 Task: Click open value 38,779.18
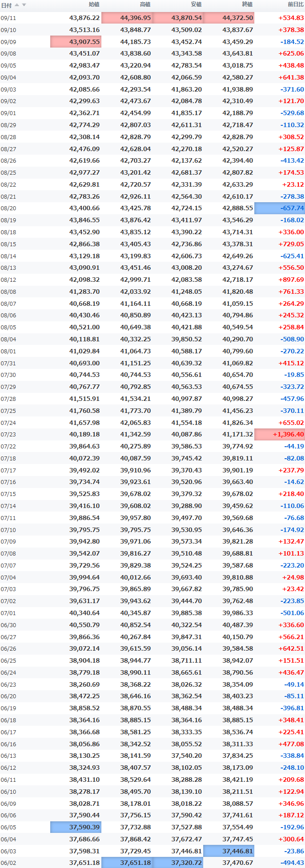(84, 672)
